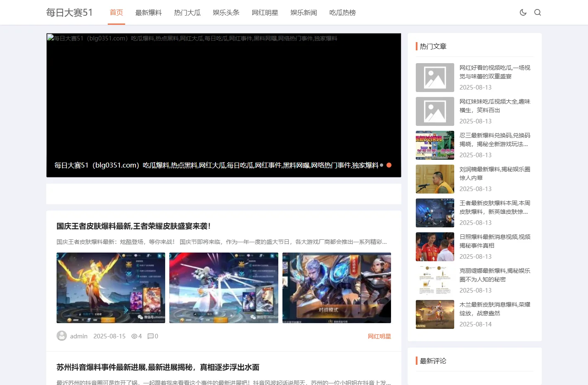
Task: Open hot article 日照爆料最新消息视频
Action: tap(495, 241)
